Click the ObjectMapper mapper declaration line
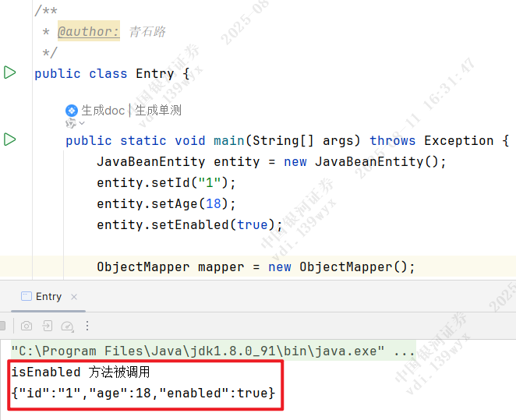516x420 pixels. (x=256, y=266)
